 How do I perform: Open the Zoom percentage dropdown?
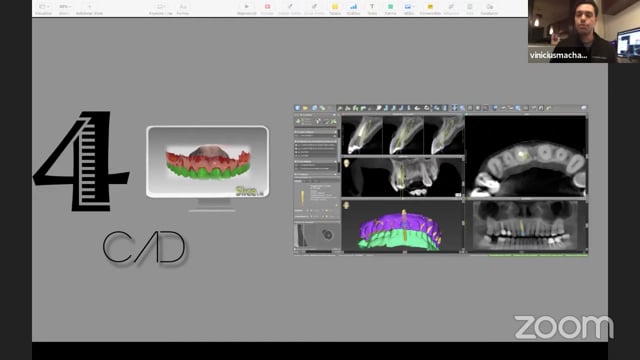64,7
